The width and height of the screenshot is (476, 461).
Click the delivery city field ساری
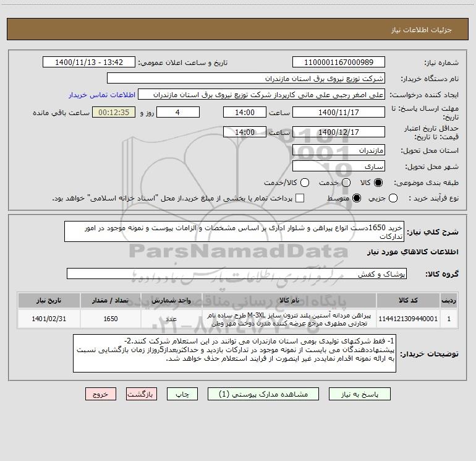pos(339,166)
